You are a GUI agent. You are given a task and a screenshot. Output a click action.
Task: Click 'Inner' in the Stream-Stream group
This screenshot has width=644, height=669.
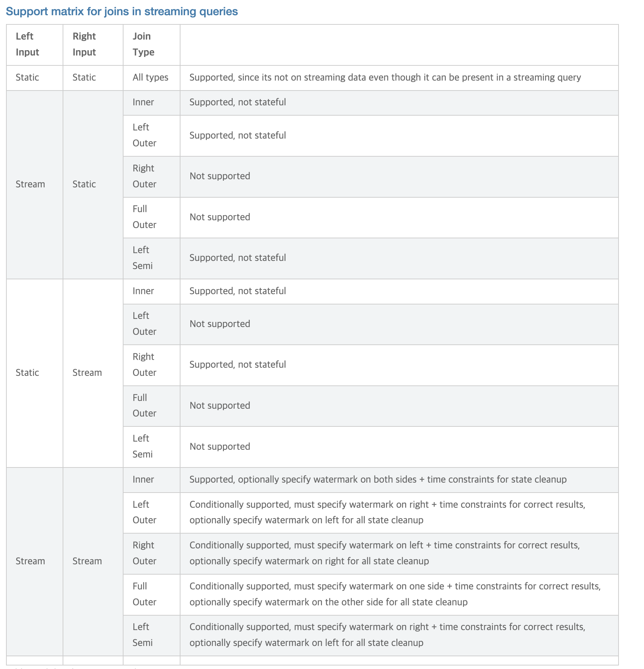coord(143,479)
